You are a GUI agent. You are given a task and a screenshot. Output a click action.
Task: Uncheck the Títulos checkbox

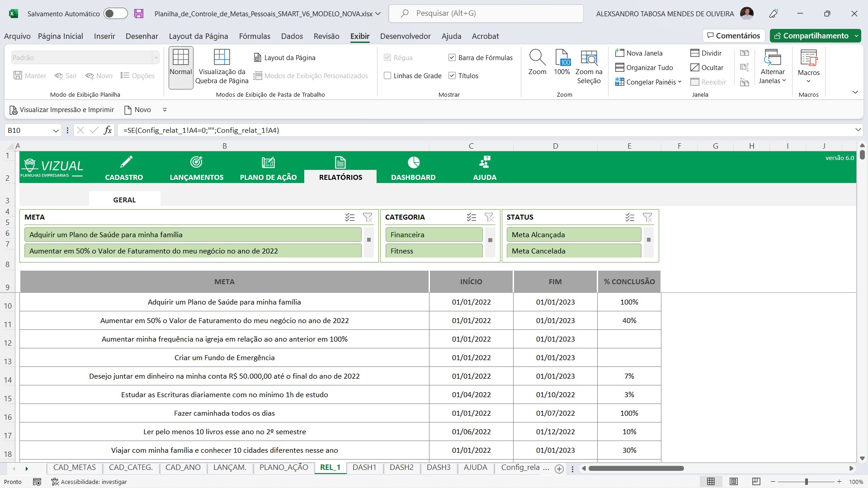[452, 75]
